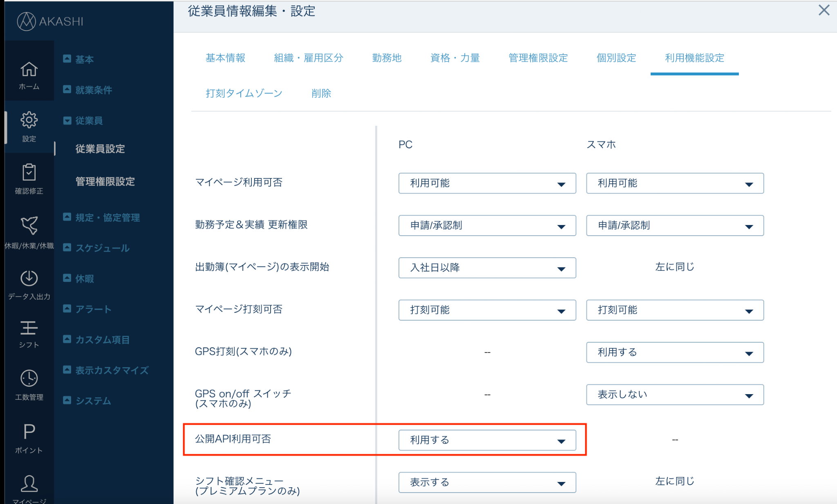Open 設定 gear icon in sidebar

pyautogui.click(x=29, y=126)
